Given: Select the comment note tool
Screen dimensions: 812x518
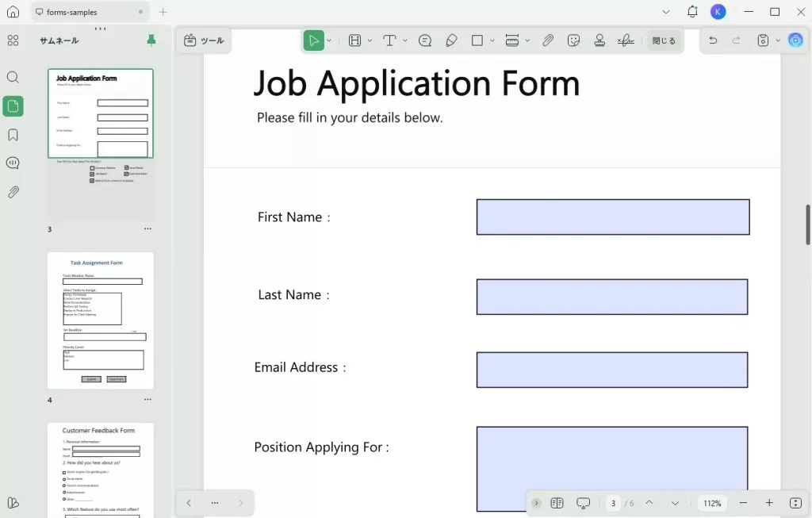Looking at the screenshot, I should [425, 40].
